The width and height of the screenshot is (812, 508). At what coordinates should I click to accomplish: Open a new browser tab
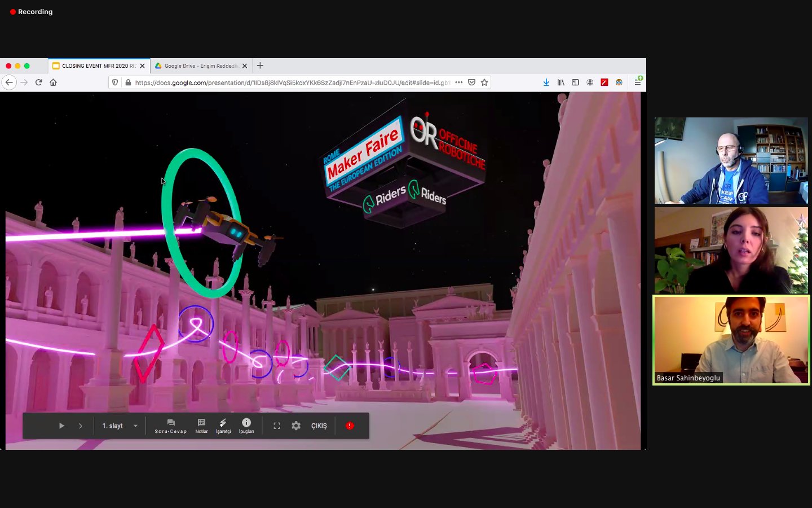coord(260,65)
